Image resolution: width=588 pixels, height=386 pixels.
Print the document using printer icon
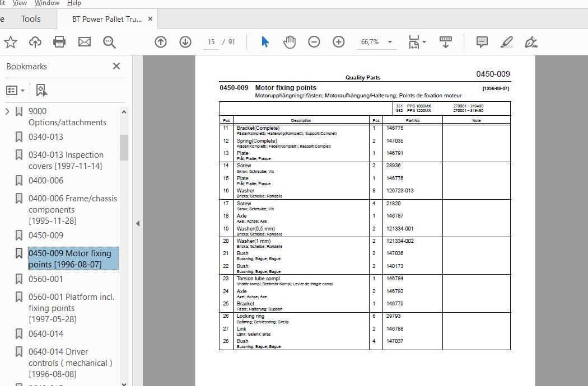point(59,41)
